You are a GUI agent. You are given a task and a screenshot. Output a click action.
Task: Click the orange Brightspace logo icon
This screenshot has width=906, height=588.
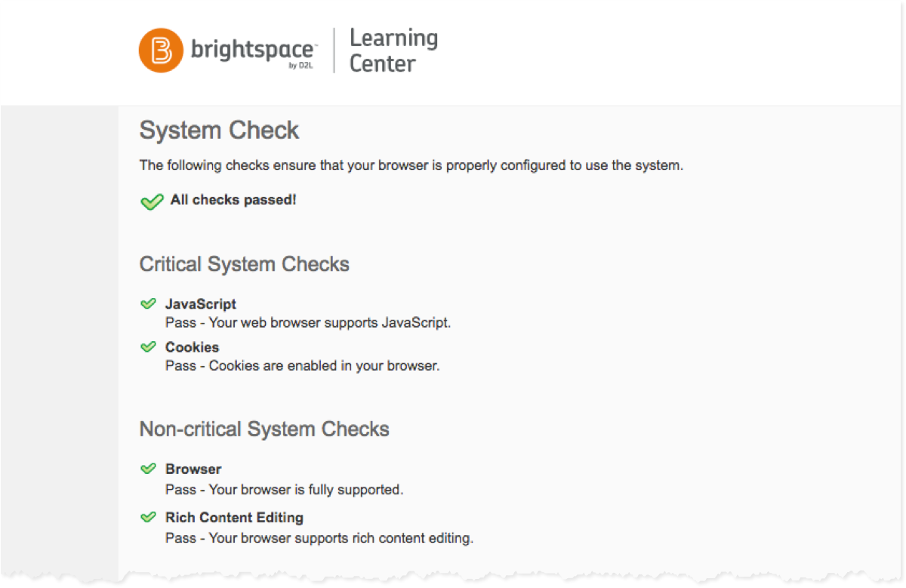click(x=161, y=51)
